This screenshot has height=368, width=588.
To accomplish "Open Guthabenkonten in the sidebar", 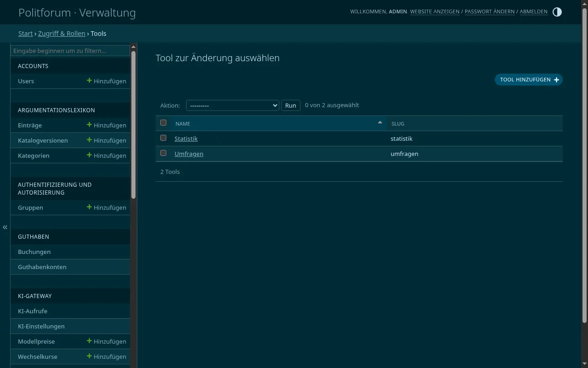I will (x=42, y=267).
